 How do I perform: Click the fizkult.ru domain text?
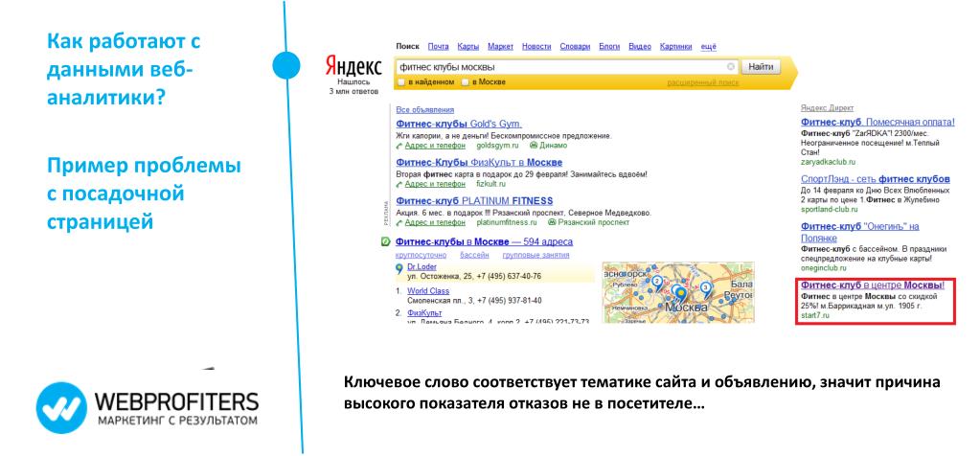[x=490, y=184]
